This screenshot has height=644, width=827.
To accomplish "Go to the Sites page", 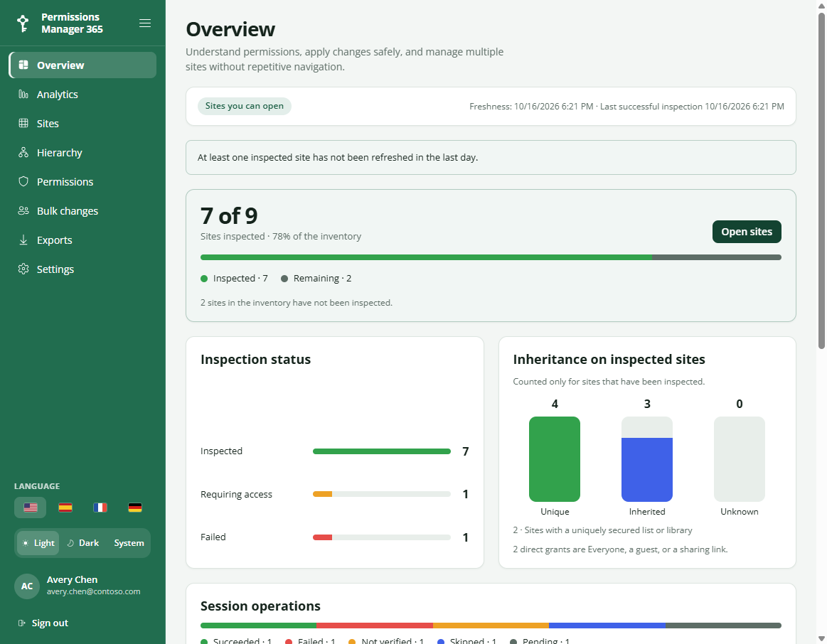I will click(82, 123).
